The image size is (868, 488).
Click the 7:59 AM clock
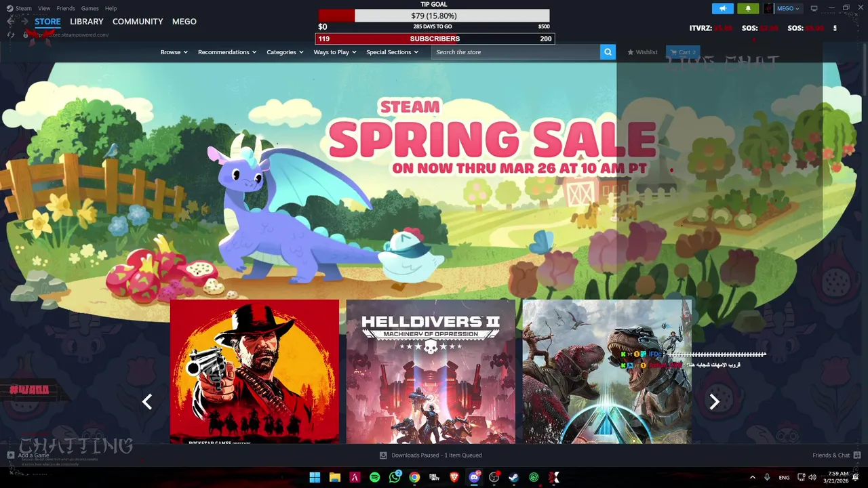click(838, 474)
